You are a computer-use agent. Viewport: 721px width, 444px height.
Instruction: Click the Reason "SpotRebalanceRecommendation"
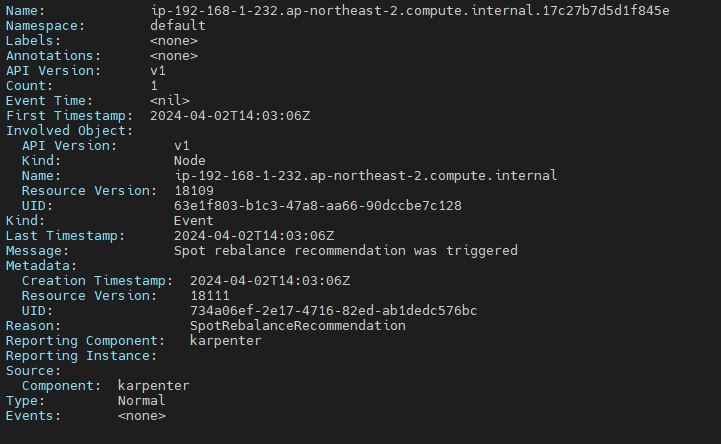coord(290,325)
